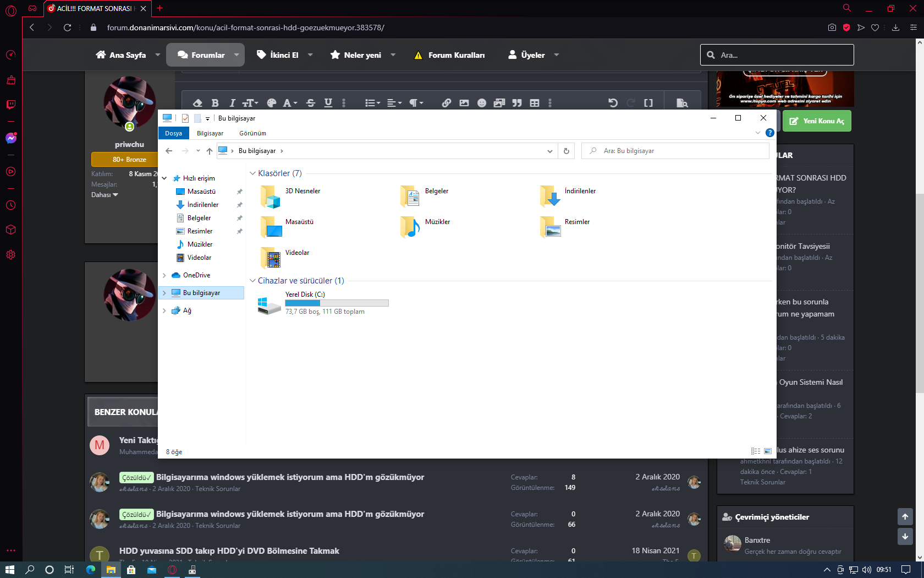This screenshot has height=578, width=924.
Task: Click the C: drive usage bar
Action: click(337, 303)
